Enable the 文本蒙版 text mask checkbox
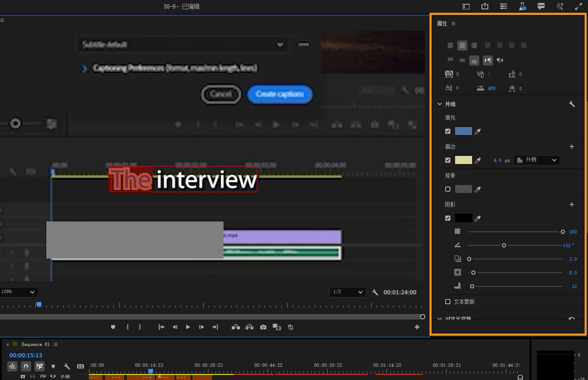This screenshot has width=588, height=380. coord(448,302)
